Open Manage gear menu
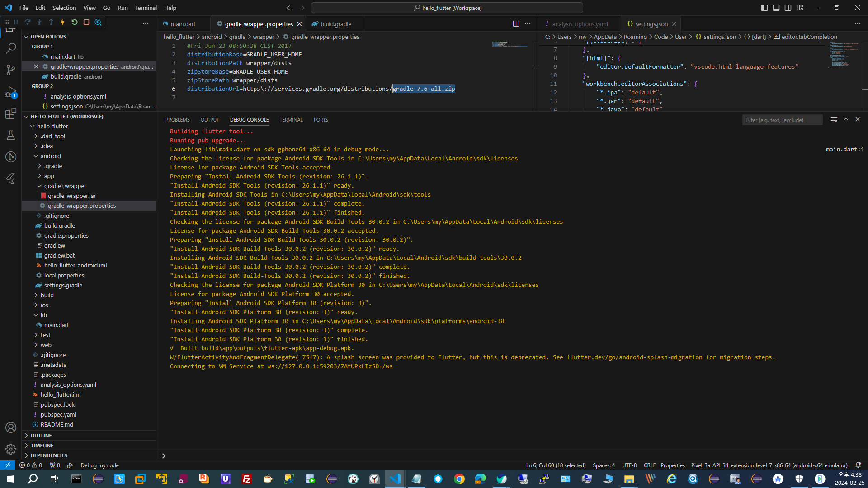The image size is (868, 488). coord(11,449)
